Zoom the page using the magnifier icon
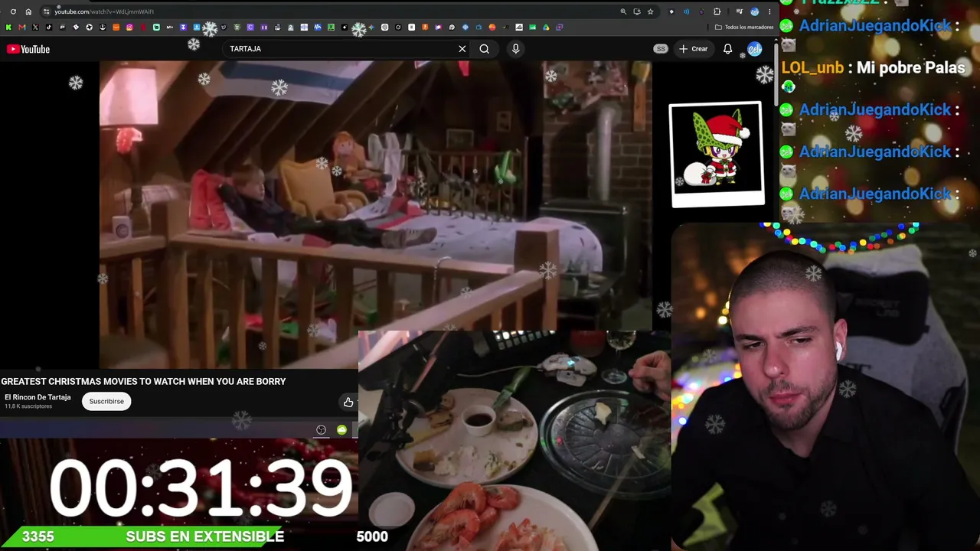 [623, 11]
